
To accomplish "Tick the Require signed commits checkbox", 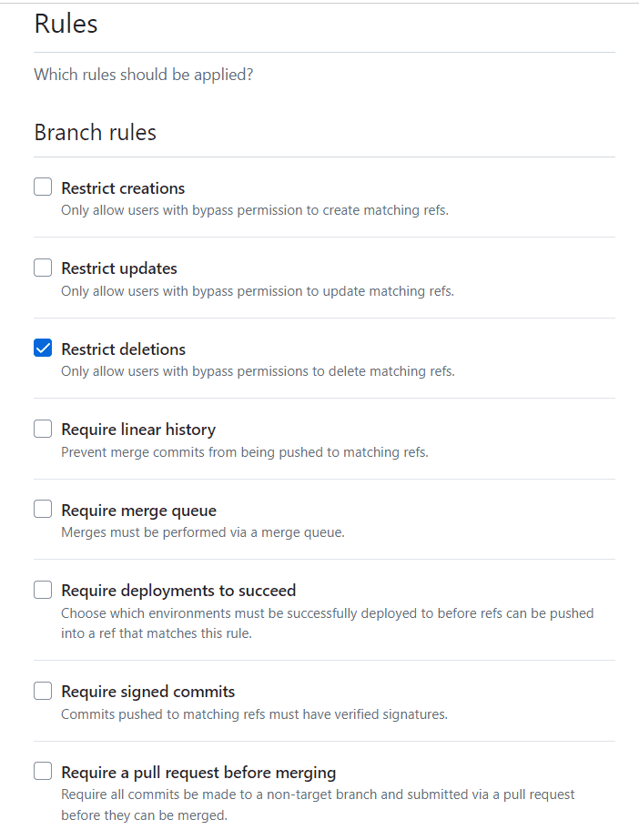I will click(x=43, y=691).
